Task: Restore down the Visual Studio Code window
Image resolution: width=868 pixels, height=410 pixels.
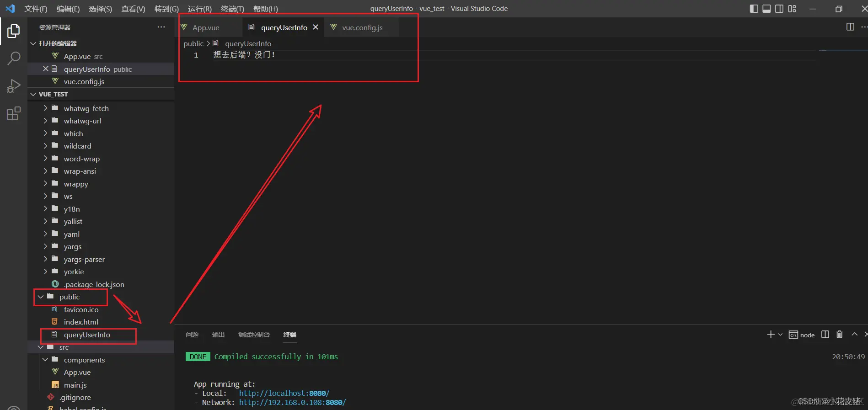Action: point(839,9)
